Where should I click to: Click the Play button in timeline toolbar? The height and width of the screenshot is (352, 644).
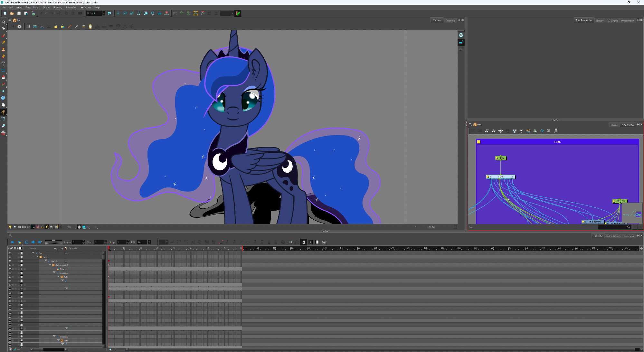(13, 242)
